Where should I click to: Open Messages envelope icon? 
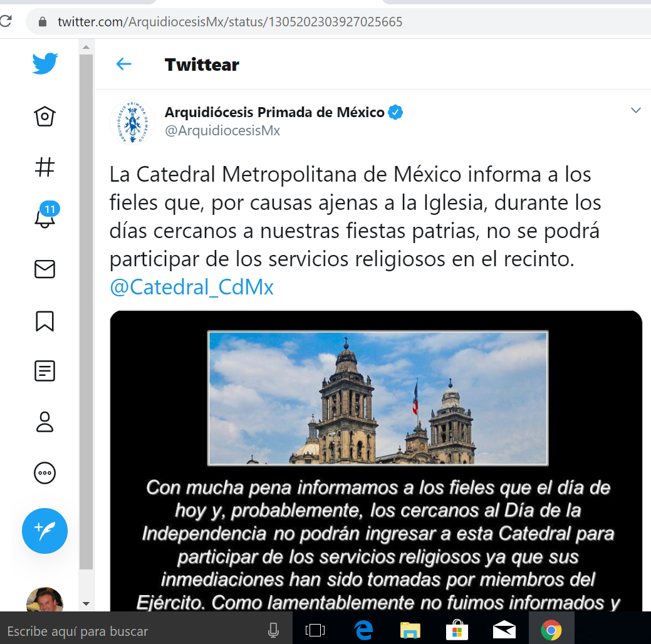point(45,269)
